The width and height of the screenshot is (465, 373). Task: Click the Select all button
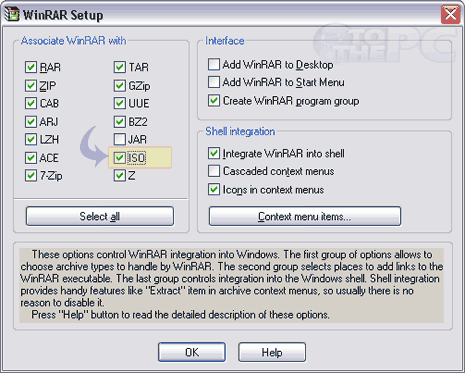click(x=100, y=216)
